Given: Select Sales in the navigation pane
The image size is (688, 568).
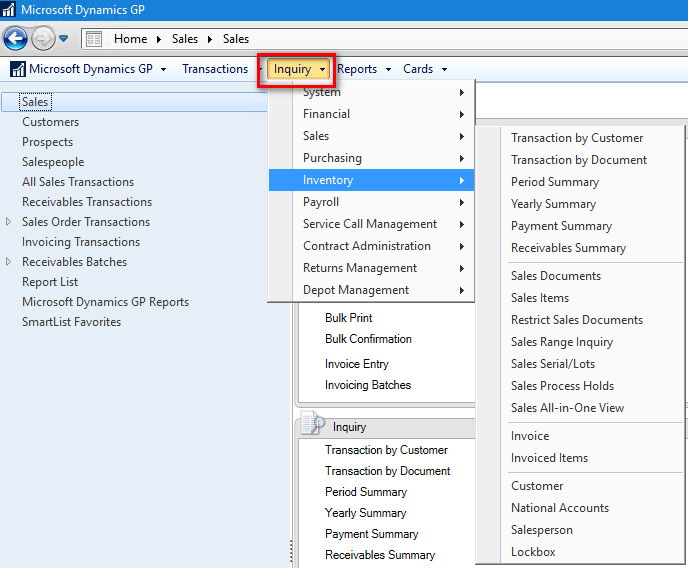Looking at the screenshot, I should point(35,102).
